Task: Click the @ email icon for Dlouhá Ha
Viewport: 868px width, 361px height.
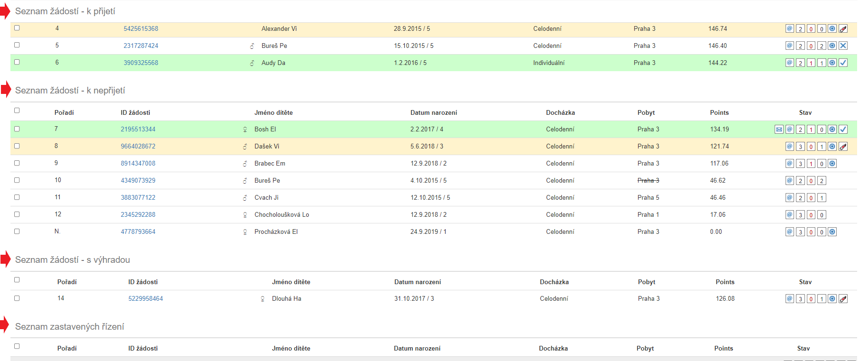Action: [x=790, y=298]
